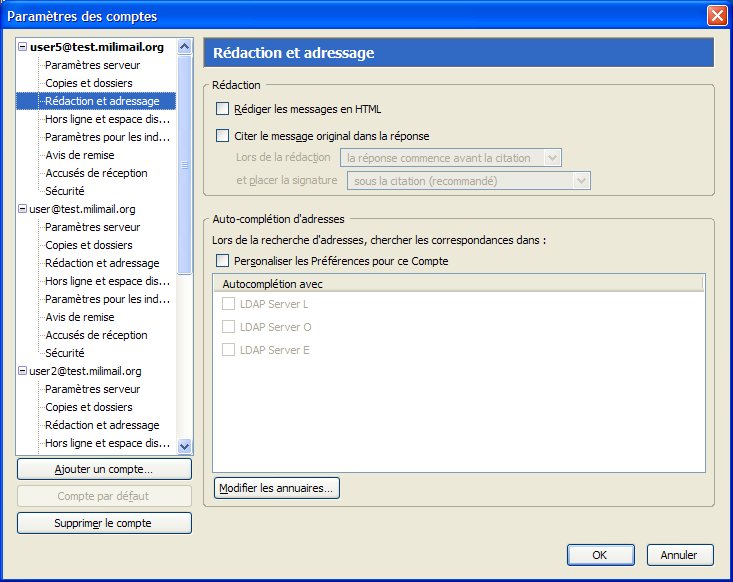This screenshot has height=582, width=733.
Task: Open Modifier les annuaires dialog
Action: [277, 488]
